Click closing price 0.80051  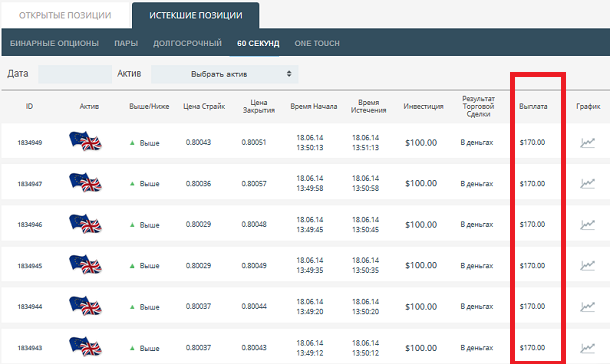pos(254,142)
